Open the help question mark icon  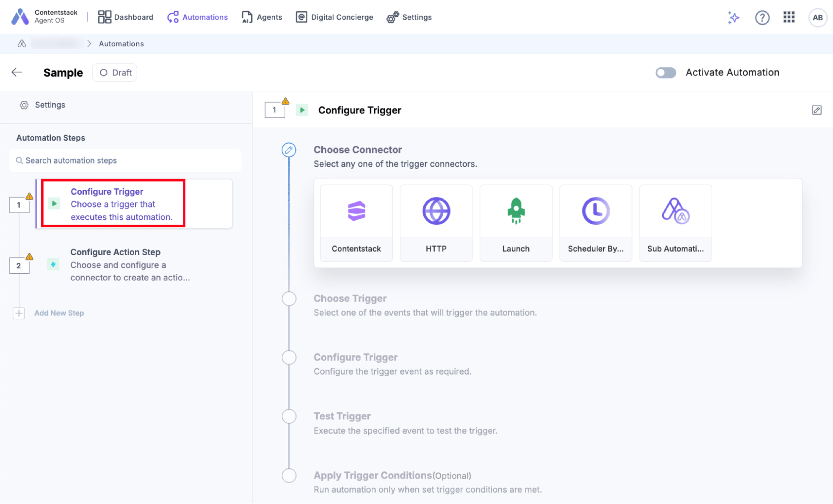762,17
